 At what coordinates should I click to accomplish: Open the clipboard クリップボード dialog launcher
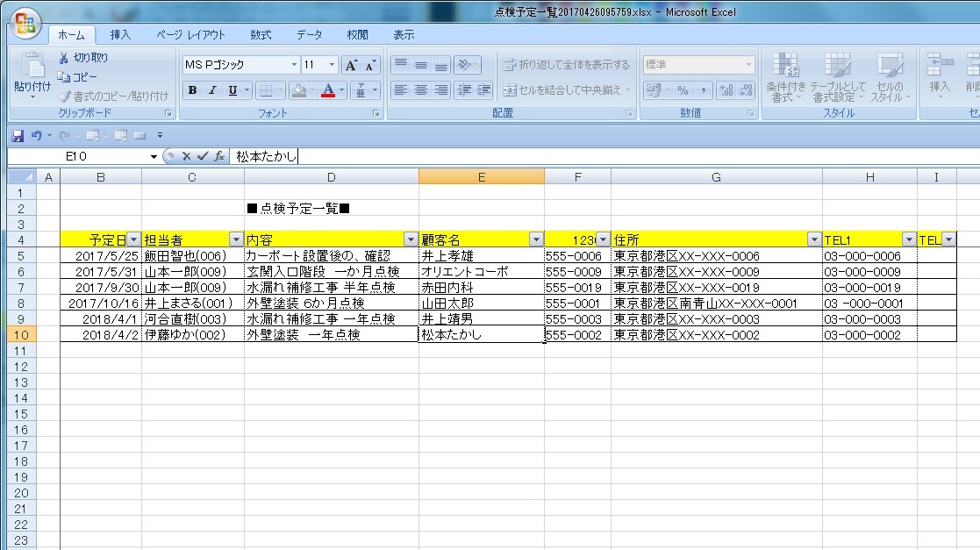point(168,113)
